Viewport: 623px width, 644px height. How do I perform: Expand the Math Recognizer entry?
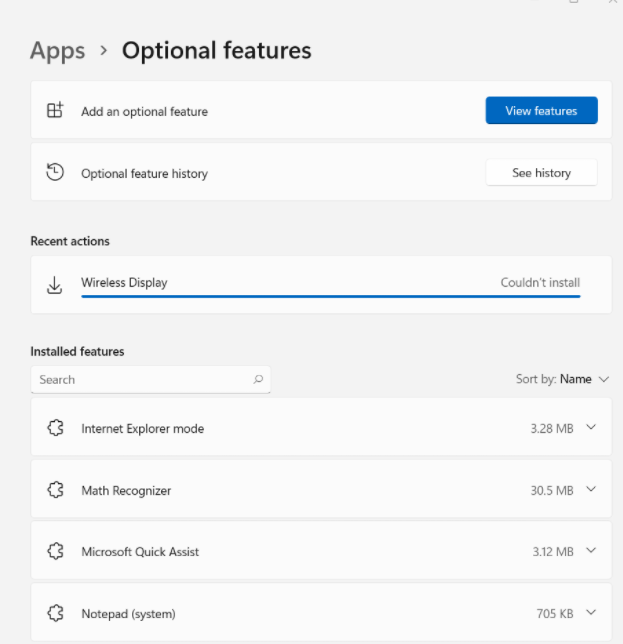point(590,490)
